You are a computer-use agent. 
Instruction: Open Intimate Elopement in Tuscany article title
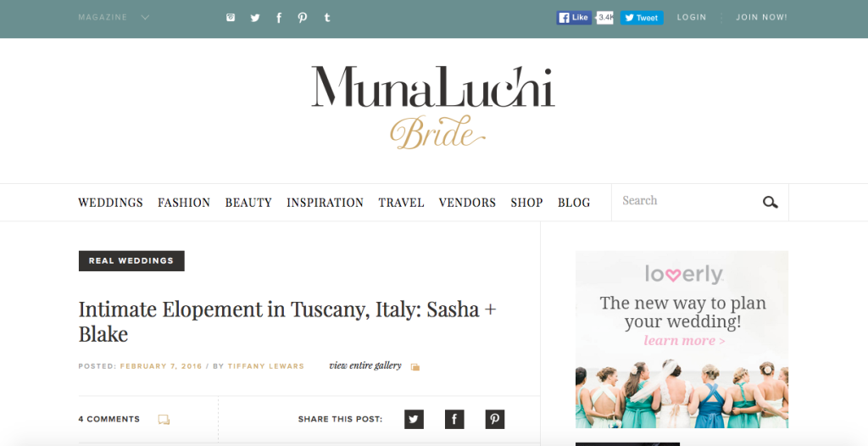coord(287,321)
